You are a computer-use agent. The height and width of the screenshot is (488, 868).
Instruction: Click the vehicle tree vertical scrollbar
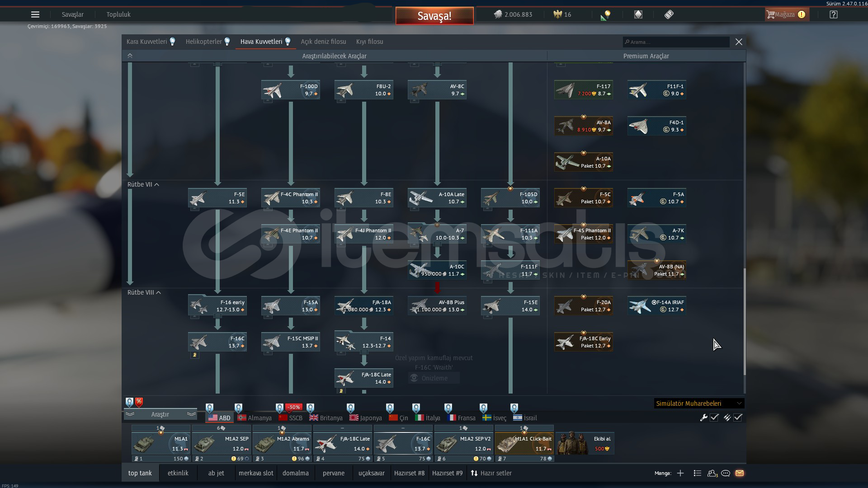pos(744,322)
